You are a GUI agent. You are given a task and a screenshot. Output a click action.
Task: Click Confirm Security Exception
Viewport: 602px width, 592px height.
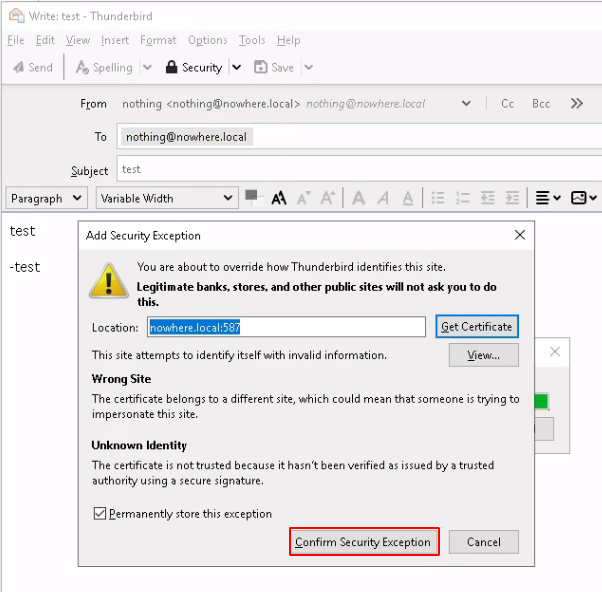pyautogui.click(x=364, y=542)
